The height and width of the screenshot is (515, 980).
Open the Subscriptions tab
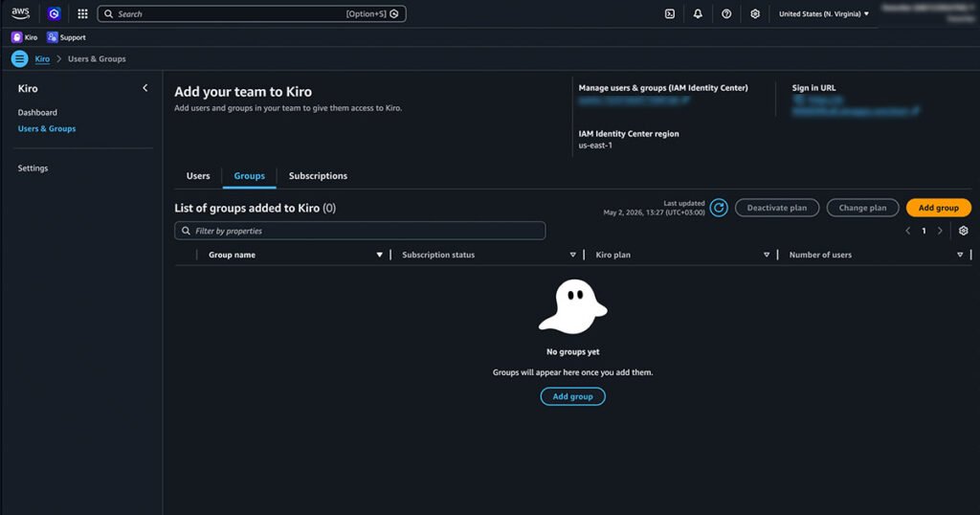[x=318, y=176]
